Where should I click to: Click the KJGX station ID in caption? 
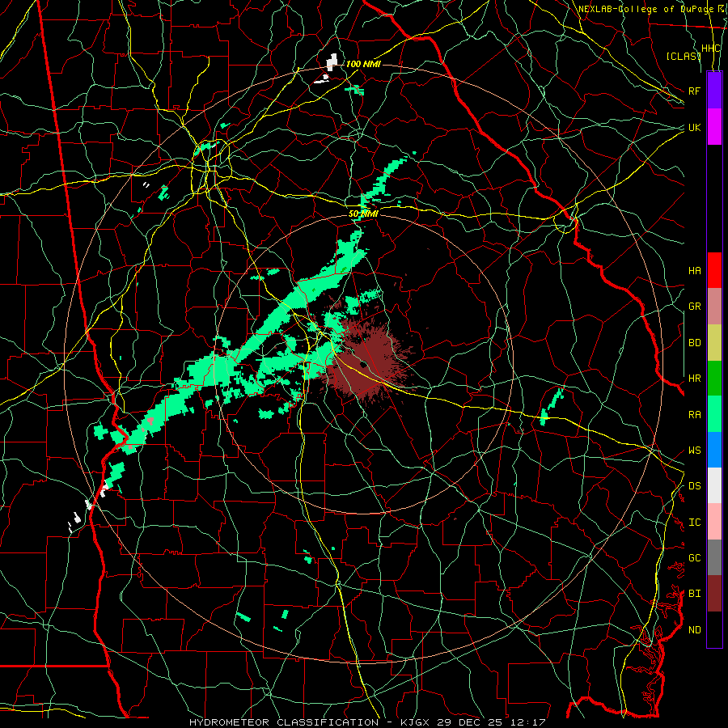pos(415,722)
